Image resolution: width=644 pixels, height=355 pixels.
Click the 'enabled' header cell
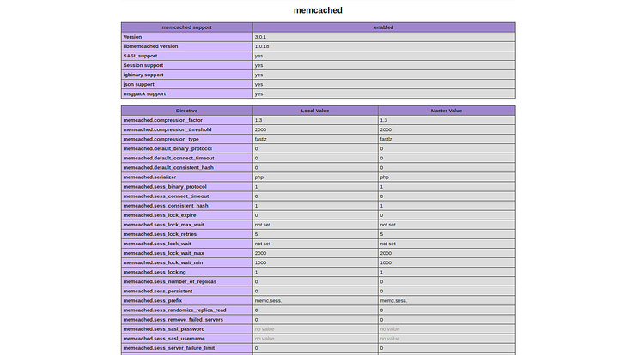[383, 27]
